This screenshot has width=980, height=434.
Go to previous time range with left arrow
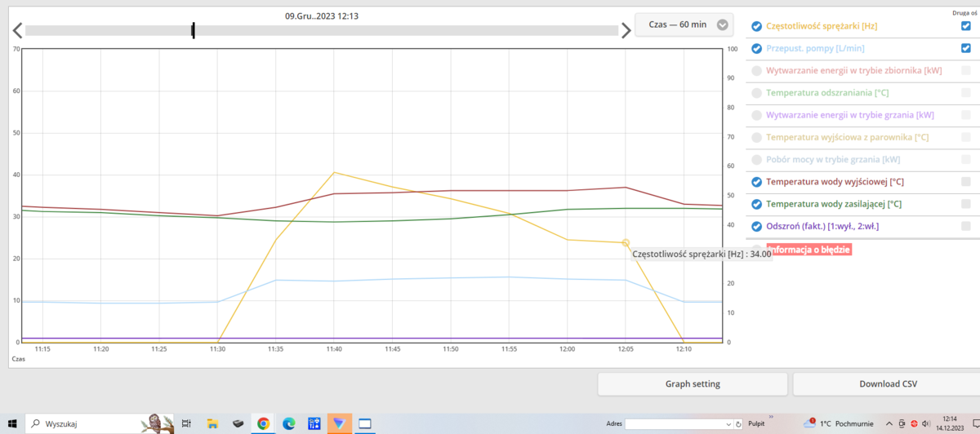[16, 31]
